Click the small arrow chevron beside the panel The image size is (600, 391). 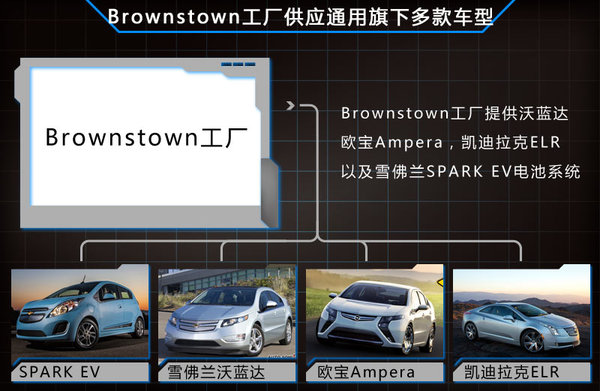290,105
